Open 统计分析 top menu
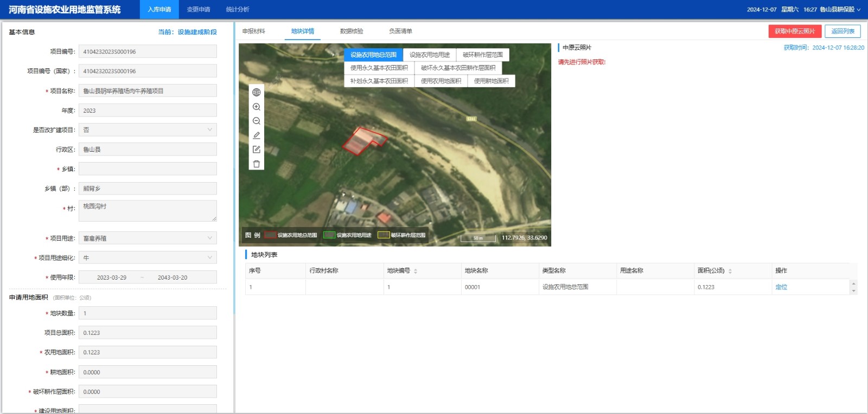868x414 pixels. coord(238,10)
